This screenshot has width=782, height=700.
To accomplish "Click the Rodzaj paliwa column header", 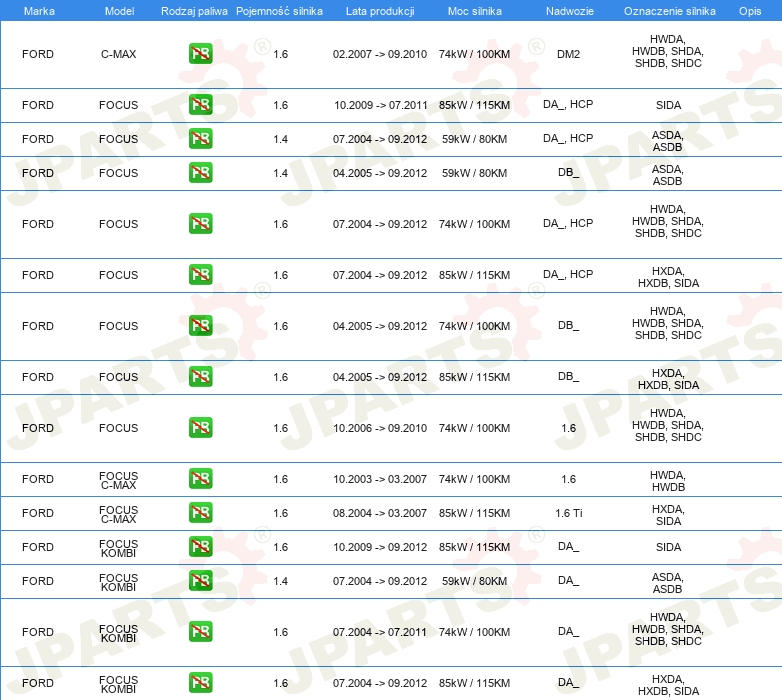I will coord(194,10).
